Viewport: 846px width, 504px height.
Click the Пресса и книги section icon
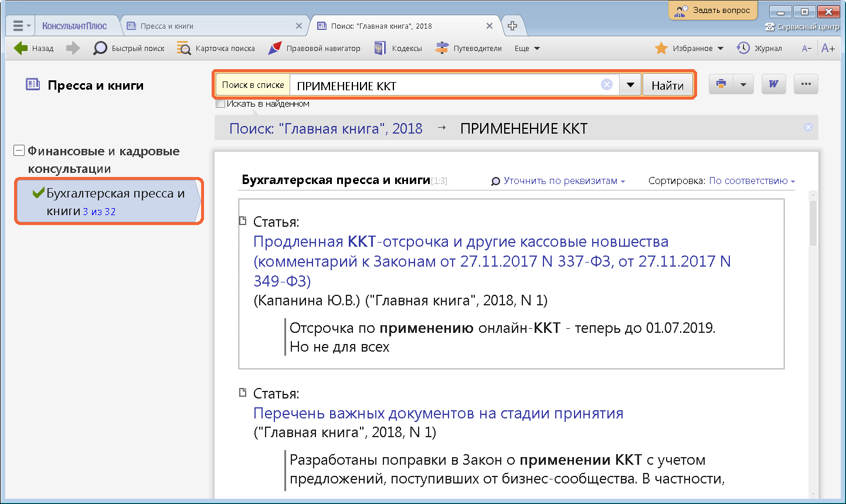click(33, 84)
